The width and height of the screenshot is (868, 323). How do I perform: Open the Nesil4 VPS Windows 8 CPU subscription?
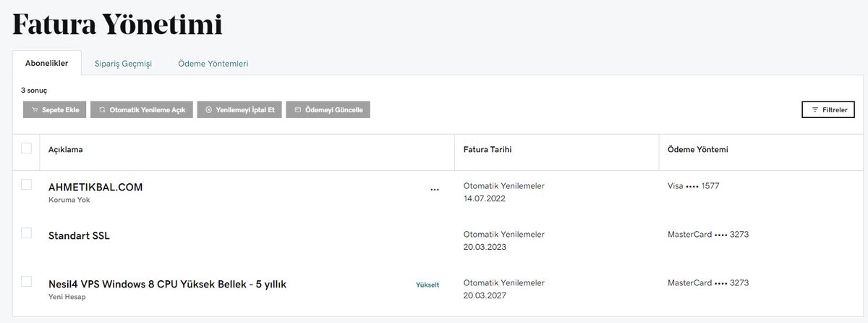click(x=167, y=284)
